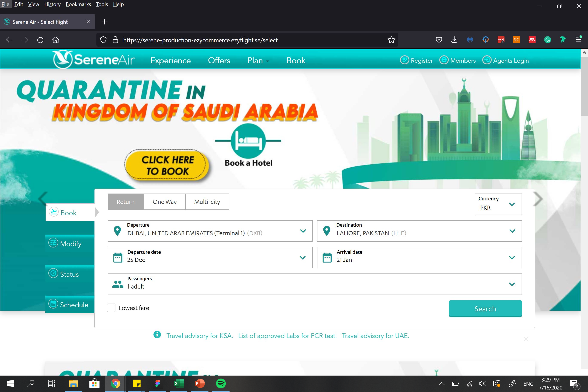Open the Firefox hamburger menu
This screenshot has height=392, width=588.
coord(579,39)
